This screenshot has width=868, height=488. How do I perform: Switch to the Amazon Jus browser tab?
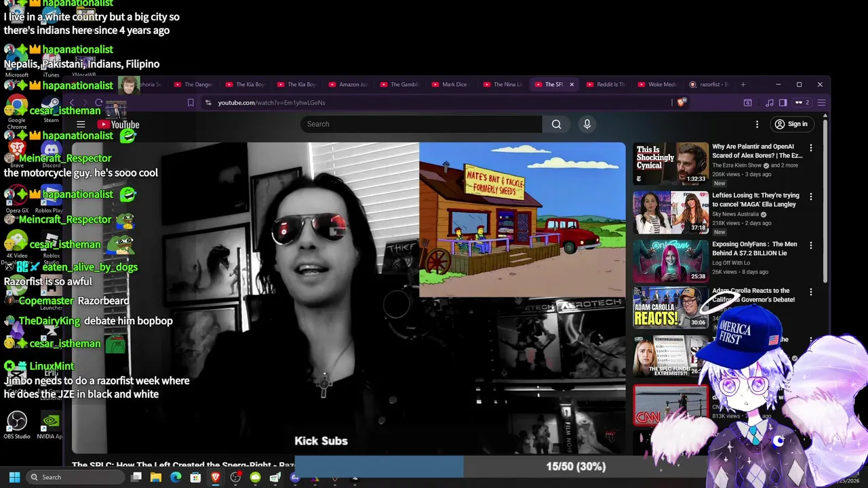pos(348,85)
